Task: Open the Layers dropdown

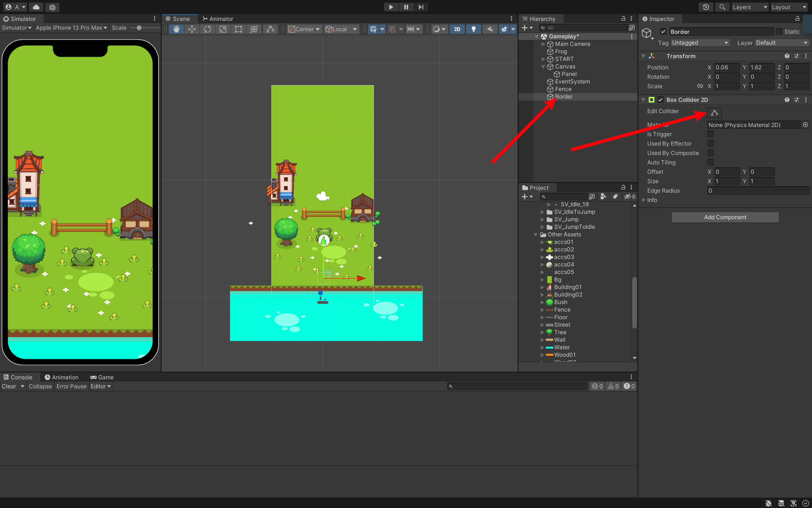Action: (750, 7)
